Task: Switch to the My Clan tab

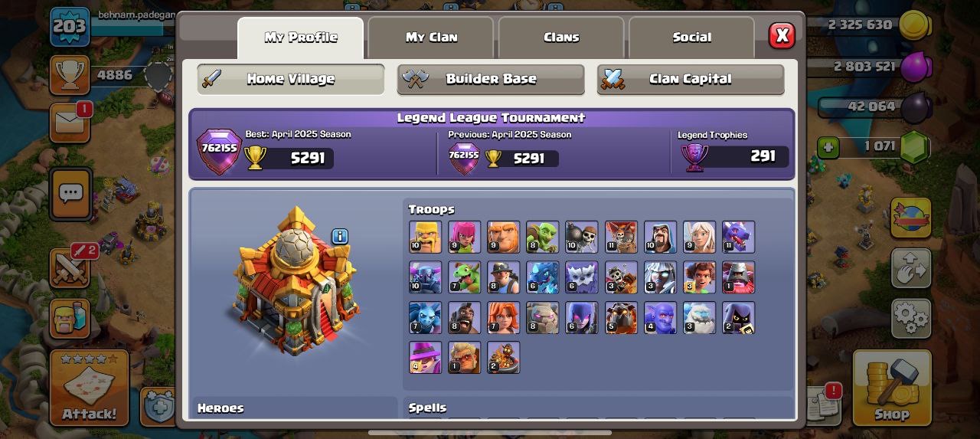Action: tap(431, 38)
